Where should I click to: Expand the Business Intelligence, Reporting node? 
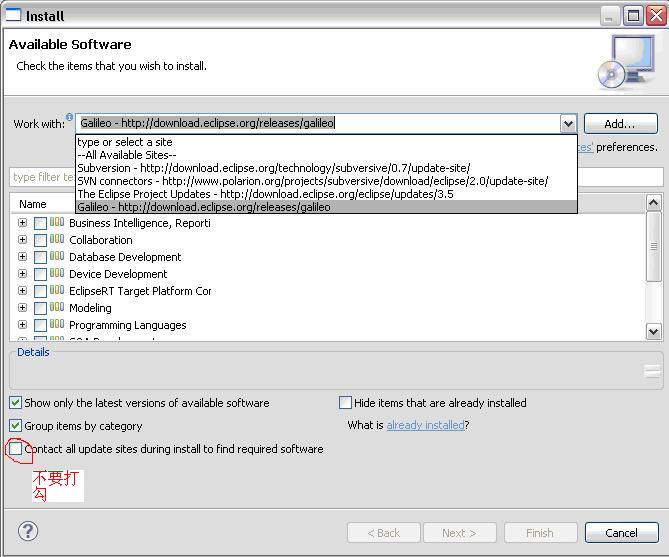(x=23, y=223)
